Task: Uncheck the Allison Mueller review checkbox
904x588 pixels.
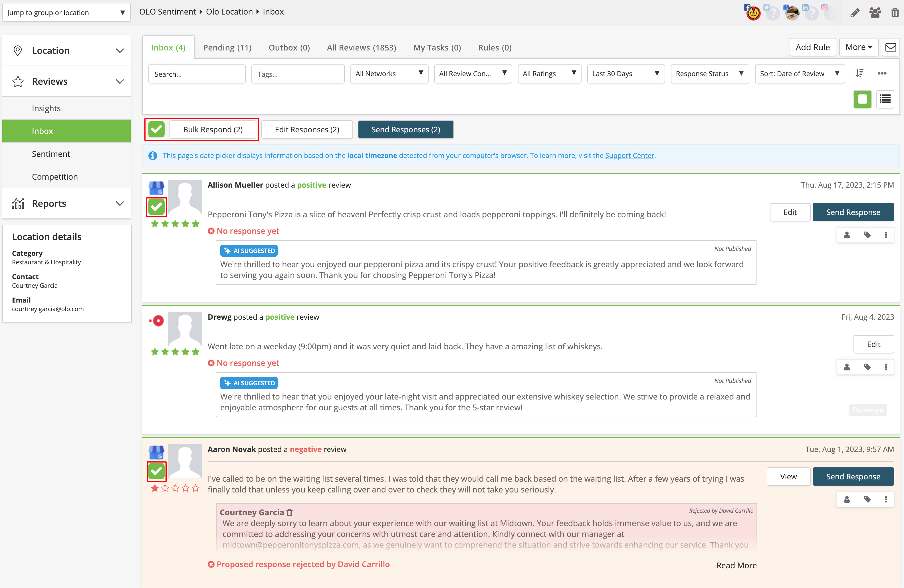Action: coord(156,207)
